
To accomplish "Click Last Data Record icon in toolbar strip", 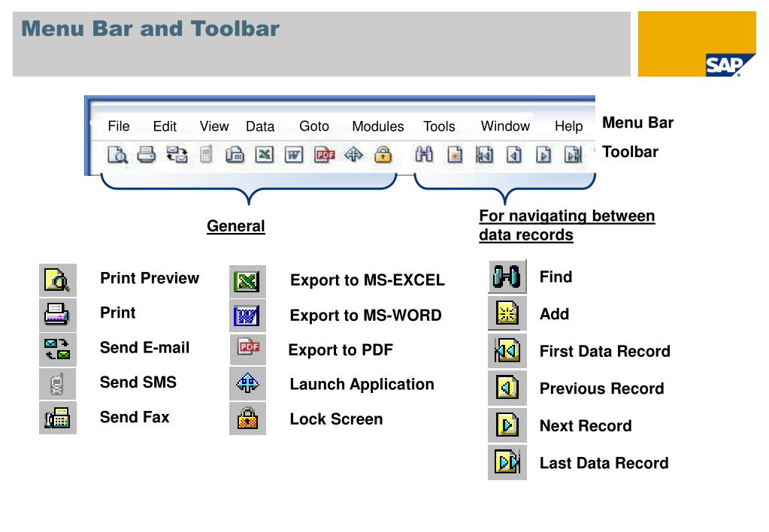I will (573, 155).
